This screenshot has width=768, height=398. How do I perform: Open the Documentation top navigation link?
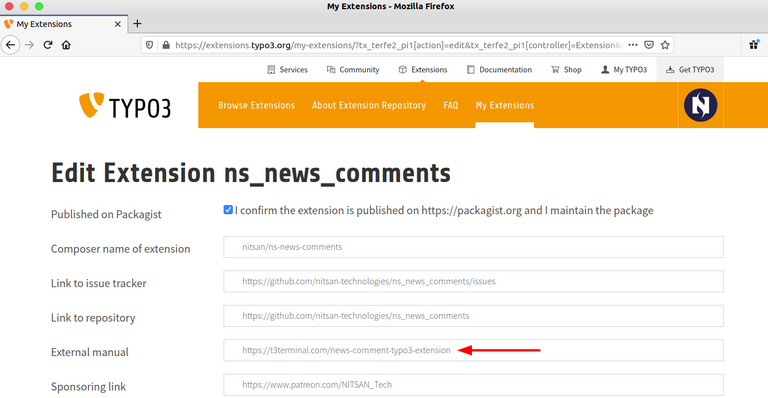click(x=499, y=70)
